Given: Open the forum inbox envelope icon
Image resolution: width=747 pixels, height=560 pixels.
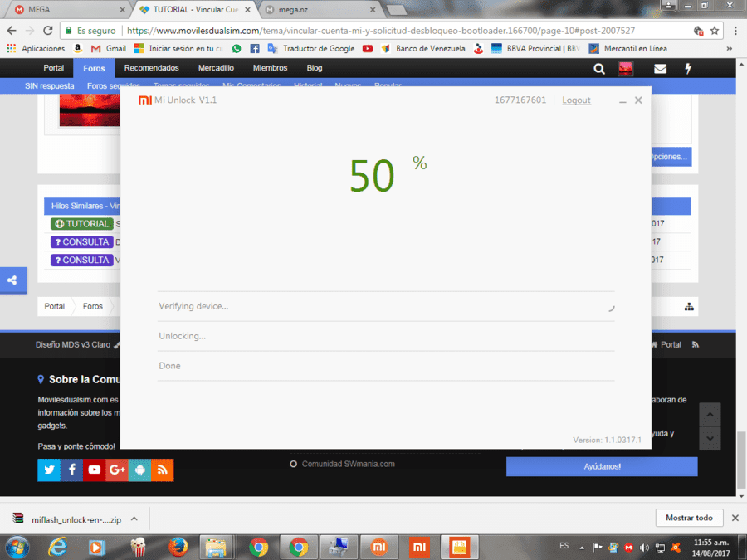Looking at the screenshot, I should (660, 69).
